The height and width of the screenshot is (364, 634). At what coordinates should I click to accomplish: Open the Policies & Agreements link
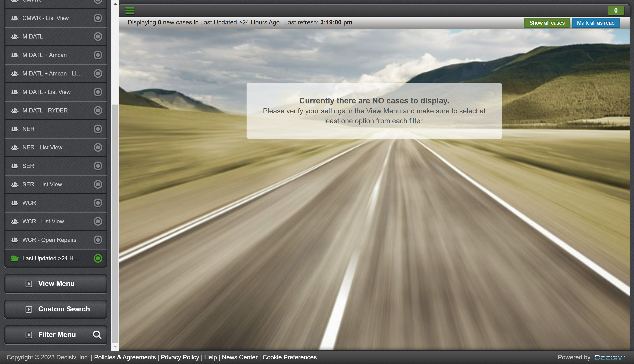[x=125, y=357]
